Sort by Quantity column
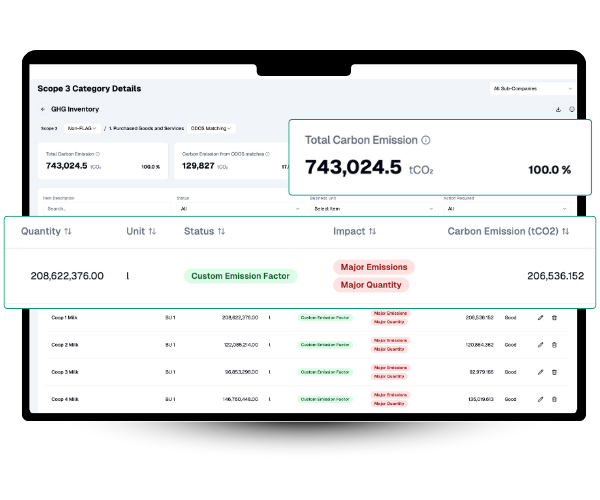Image resolution: width=600 pixels, height=500 pixels. point(68,231)
